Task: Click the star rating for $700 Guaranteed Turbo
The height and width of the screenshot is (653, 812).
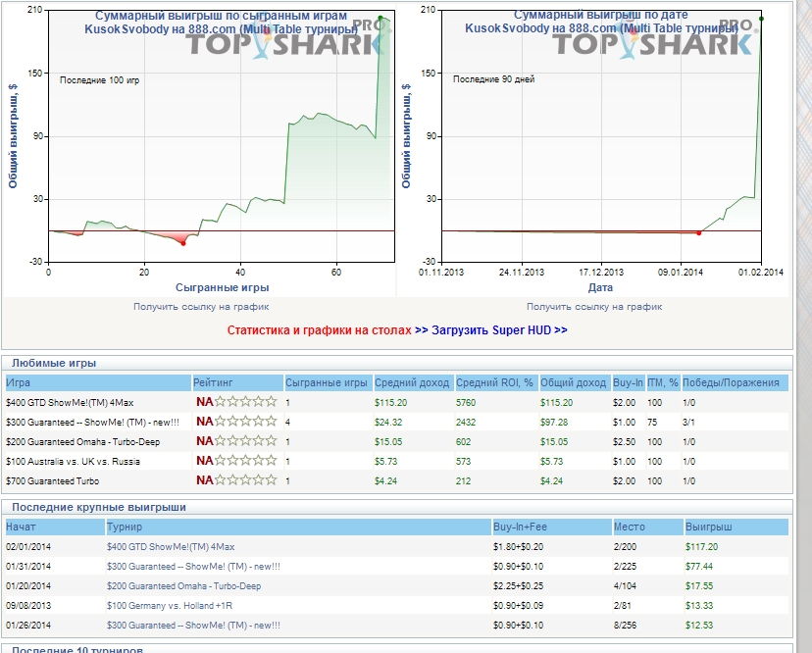Action: pyautogui.click(x=246, y=480)
